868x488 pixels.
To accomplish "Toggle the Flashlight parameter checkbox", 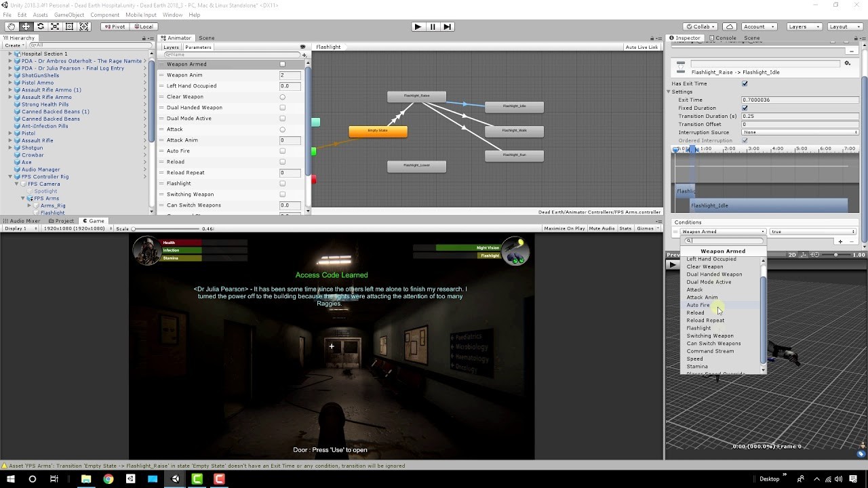I will pyautogui.click(x=283, y=184).
